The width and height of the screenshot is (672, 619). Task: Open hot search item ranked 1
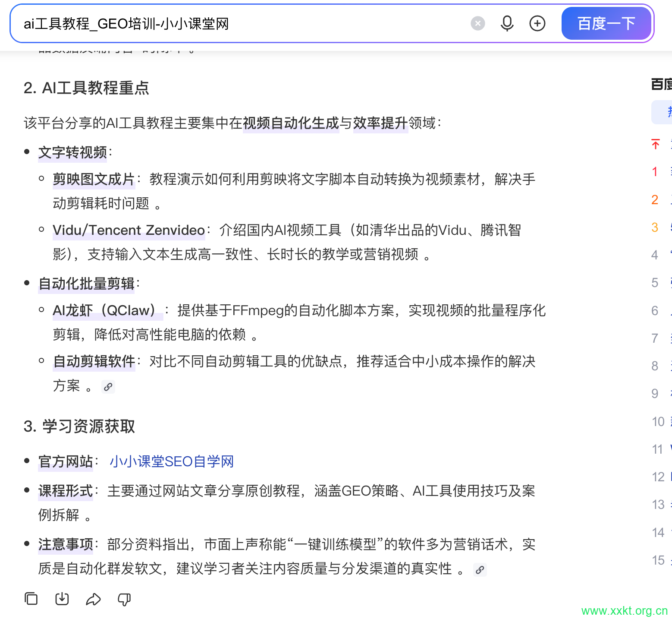pos(662,172)
